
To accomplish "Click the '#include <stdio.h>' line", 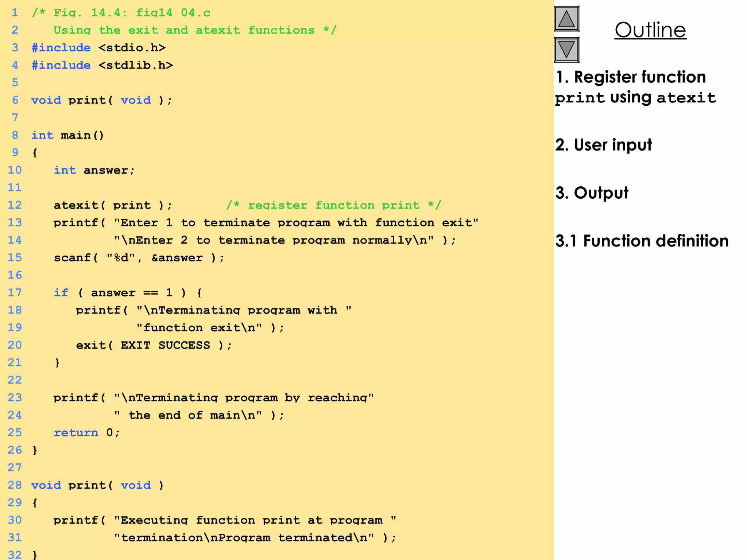I will click(98, 48).
